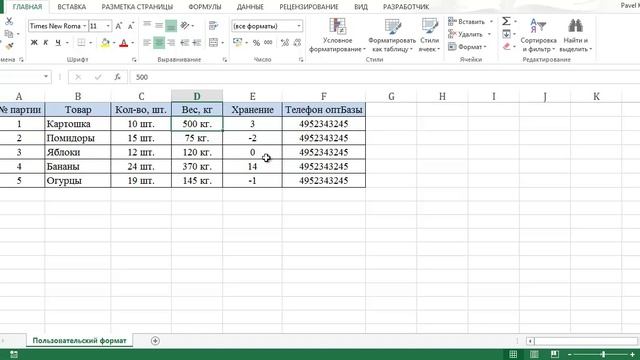The width and height of the screenshot is (640, 360).
Task: Click the Clear eraser icon
Action: point(507,47)
